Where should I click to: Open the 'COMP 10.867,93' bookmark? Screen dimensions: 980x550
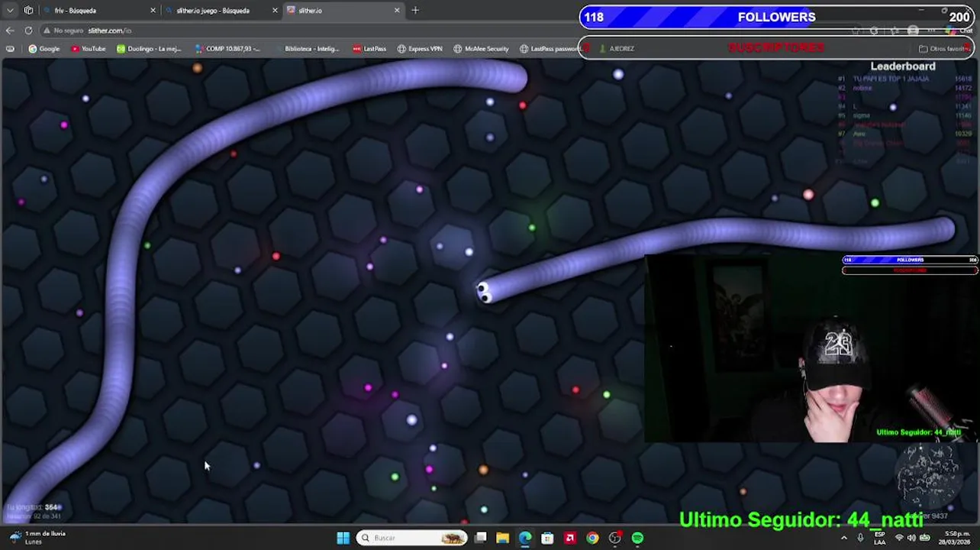227,49
